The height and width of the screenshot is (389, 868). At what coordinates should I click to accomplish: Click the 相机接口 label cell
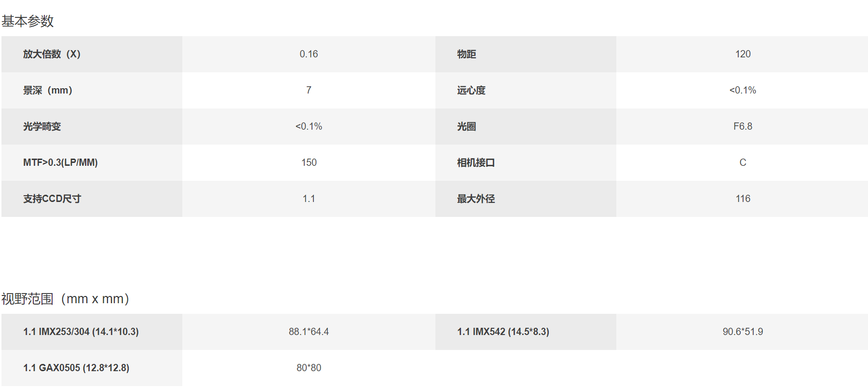[x=526, y=162]
